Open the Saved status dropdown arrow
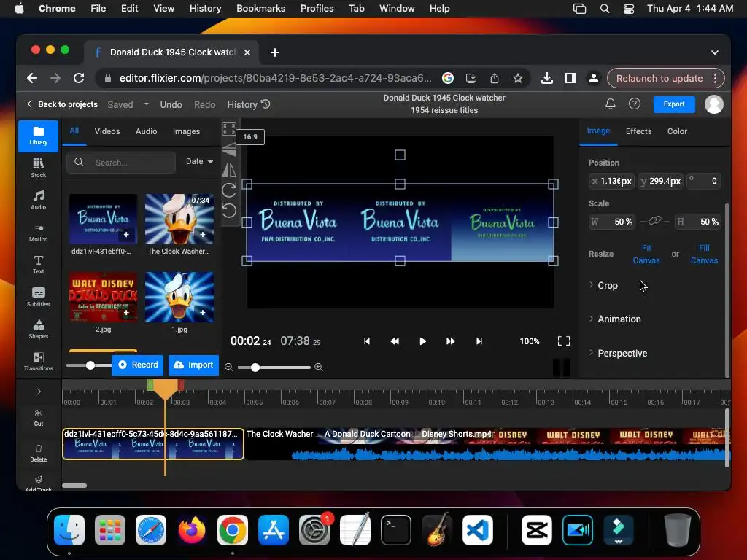This screenshot has width=747, height=560. click(146, 104)
